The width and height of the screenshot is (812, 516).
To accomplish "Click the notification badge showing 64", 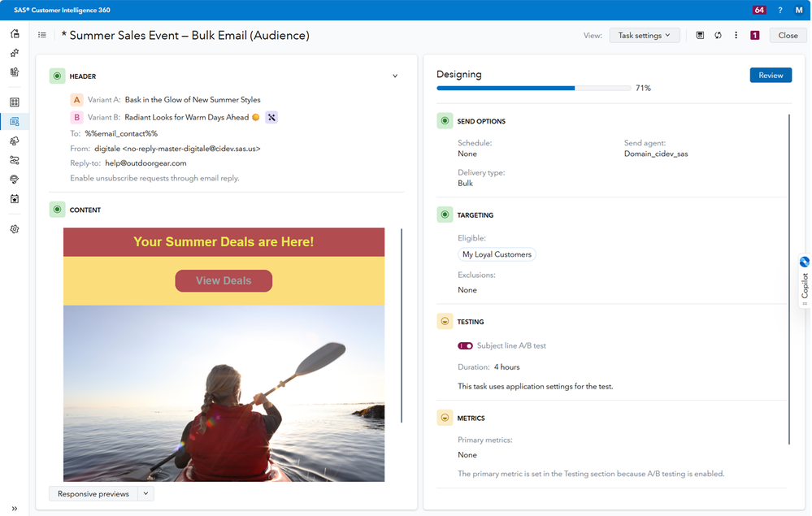I will [759, 10].
